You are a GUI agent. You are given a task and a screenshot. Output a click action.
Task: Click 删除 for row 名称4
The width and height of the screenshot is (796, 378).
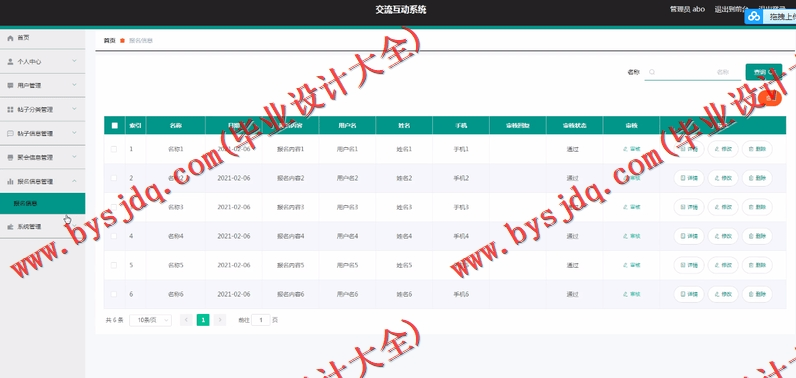(757, 236)
